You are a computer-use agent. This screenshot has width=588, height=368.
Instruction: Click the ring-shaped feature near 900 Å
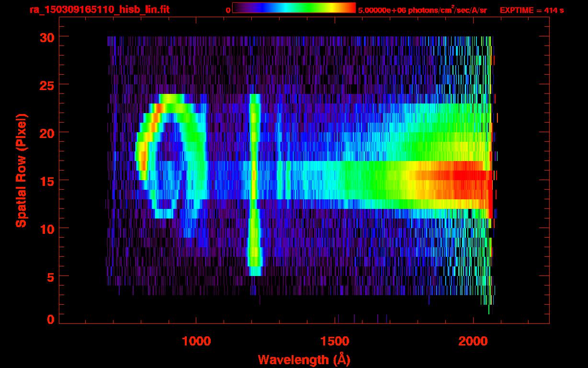[x=171, y=156]
